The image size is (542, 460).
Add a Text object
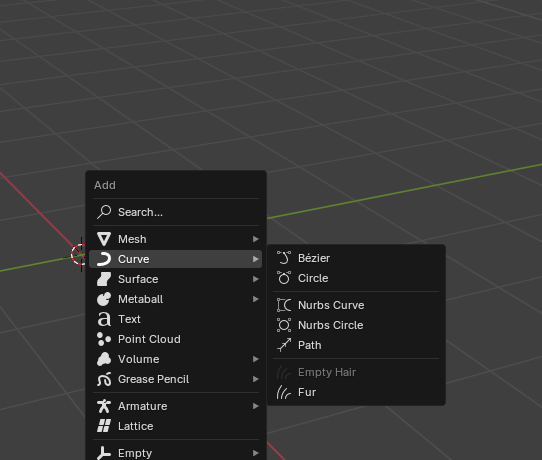tap(176, 319)
